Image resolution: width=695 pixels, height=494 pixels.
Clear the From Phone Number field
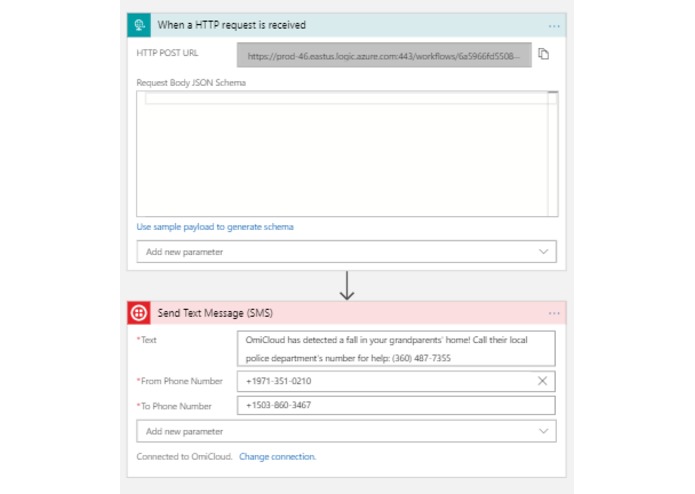[x=542, y=381]
